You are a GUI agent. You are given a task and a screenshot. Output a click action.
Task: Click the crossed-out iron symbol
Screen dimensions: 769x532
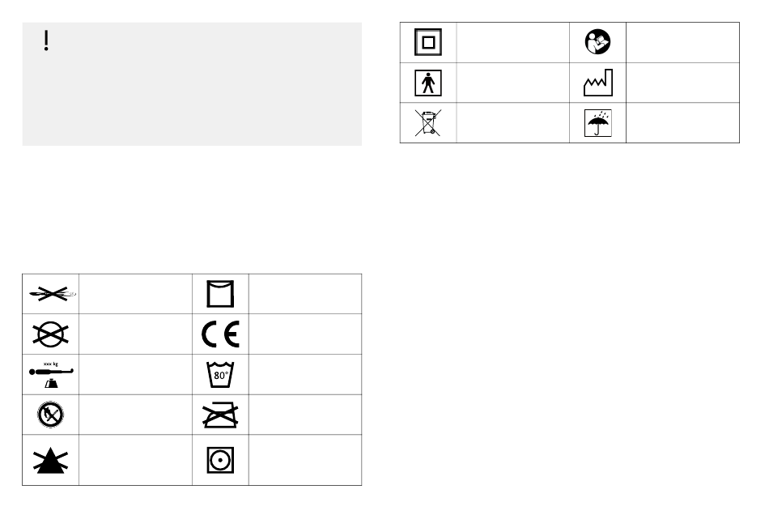click(x=220, y=415)
